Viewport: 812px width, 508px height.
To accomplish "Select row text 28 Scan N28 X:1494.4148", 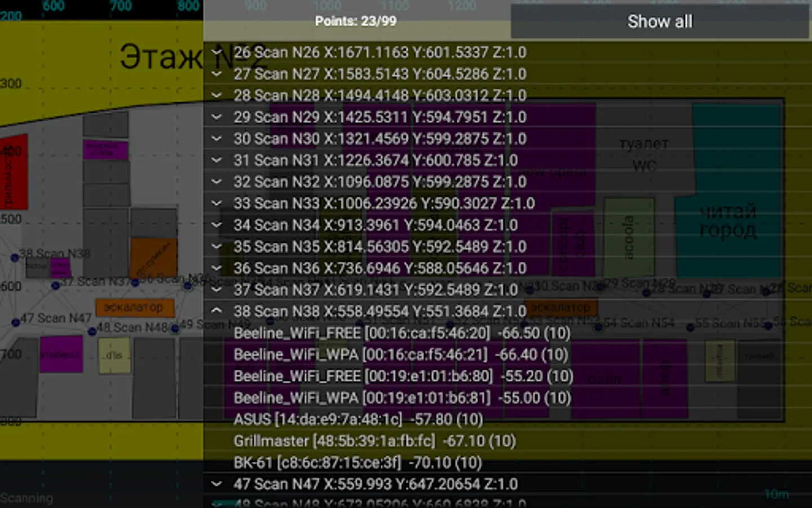I will tap(380, 95).
